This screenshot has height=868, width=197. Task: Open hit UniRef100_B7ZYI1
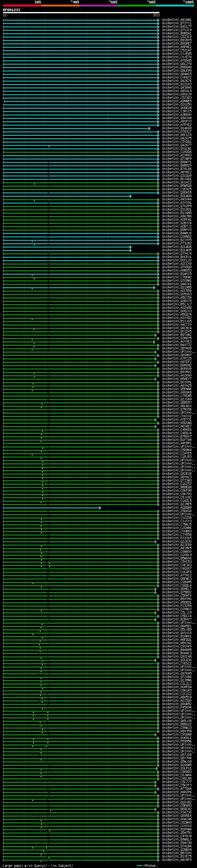click(x=176, y=23)
